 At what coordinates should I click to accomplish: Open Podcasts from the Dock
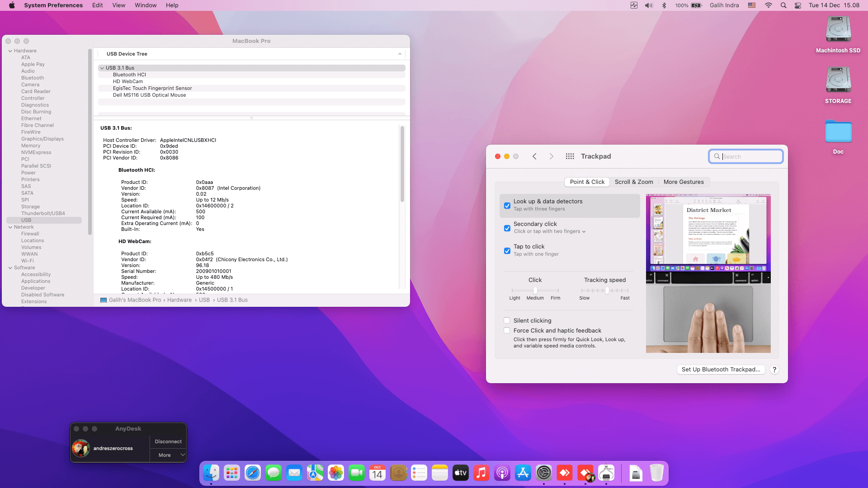coord(502,473)
